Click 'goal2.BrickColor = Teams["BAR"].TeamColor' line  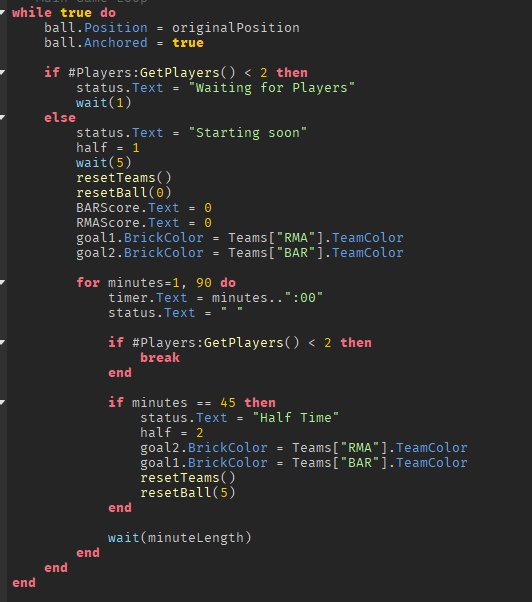240,253
